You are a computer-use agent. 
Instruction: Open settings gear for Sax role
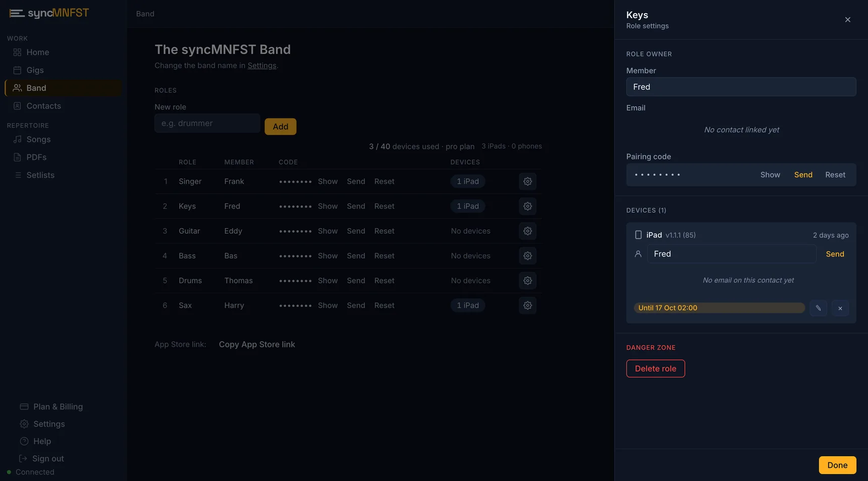pos(527,305)
